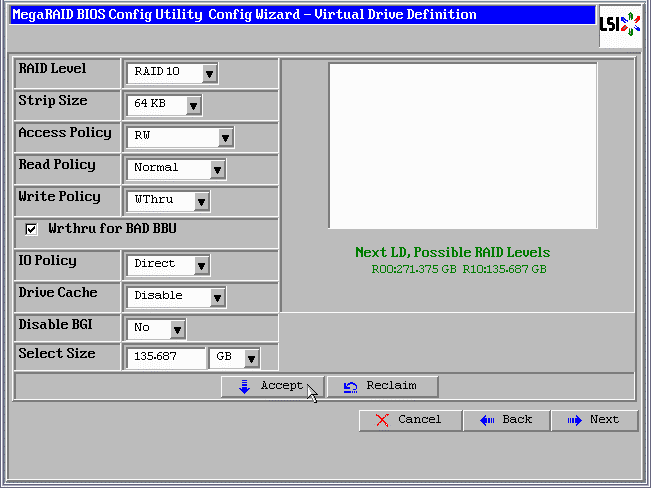Viewport: 651px width, 488px height.
Task: Open the Drive Cache dropdown
Action: pos(217,297)
